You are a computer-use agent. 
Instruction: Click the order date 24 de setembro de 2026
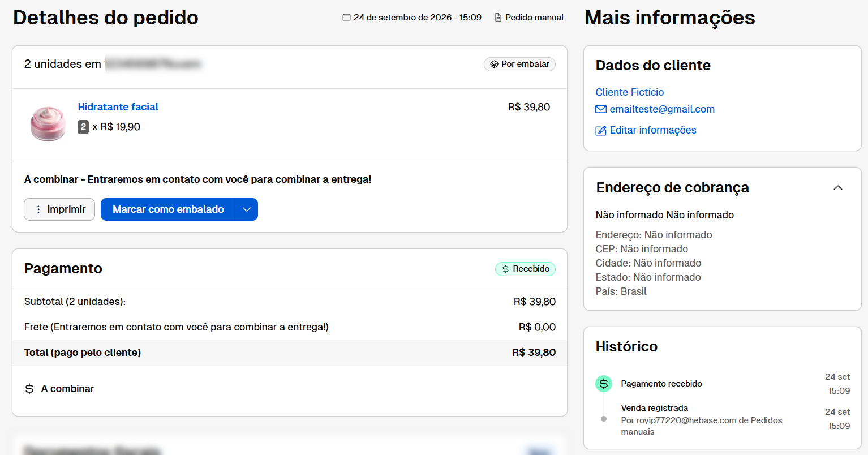[x=418, y=18]
